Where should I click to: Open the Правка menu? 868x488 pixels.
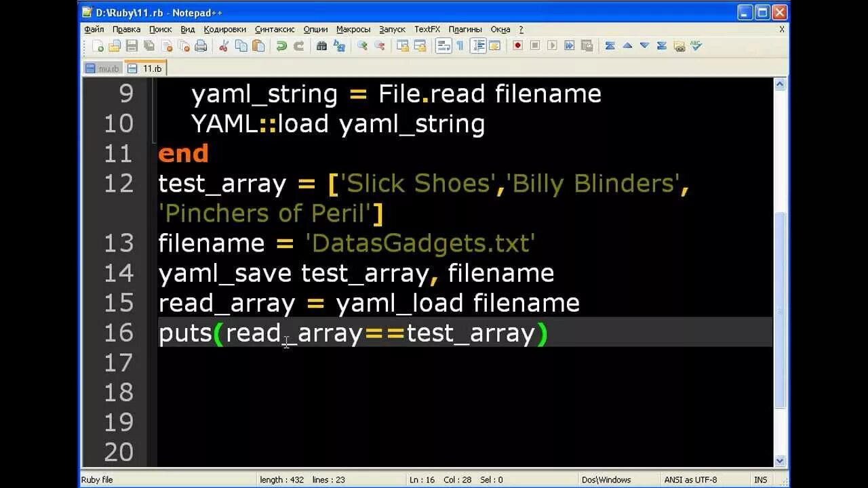[x=126, y=30]
